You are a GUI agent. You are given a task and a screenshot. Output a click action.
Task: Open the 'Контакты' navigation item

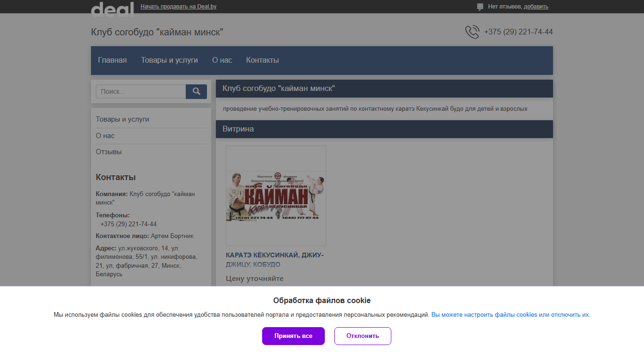coord(263,60)
